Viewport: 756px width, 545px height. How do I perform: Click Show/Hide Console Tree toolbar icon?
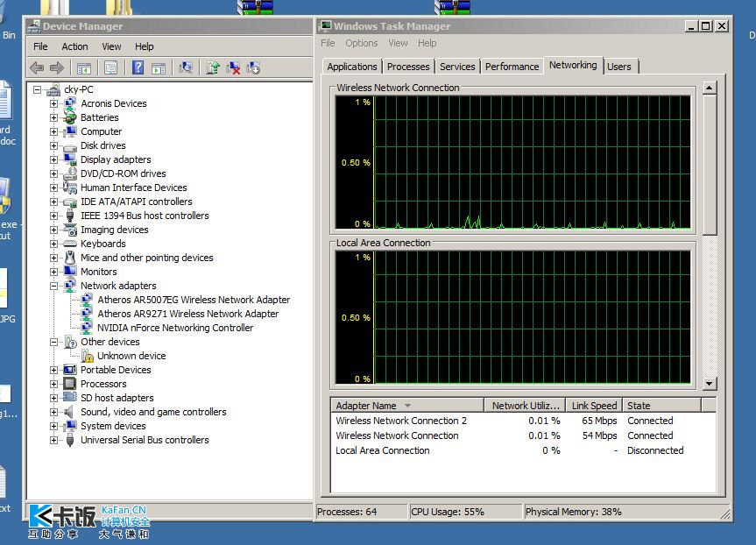pyautogui.click(x=84, y=68)
